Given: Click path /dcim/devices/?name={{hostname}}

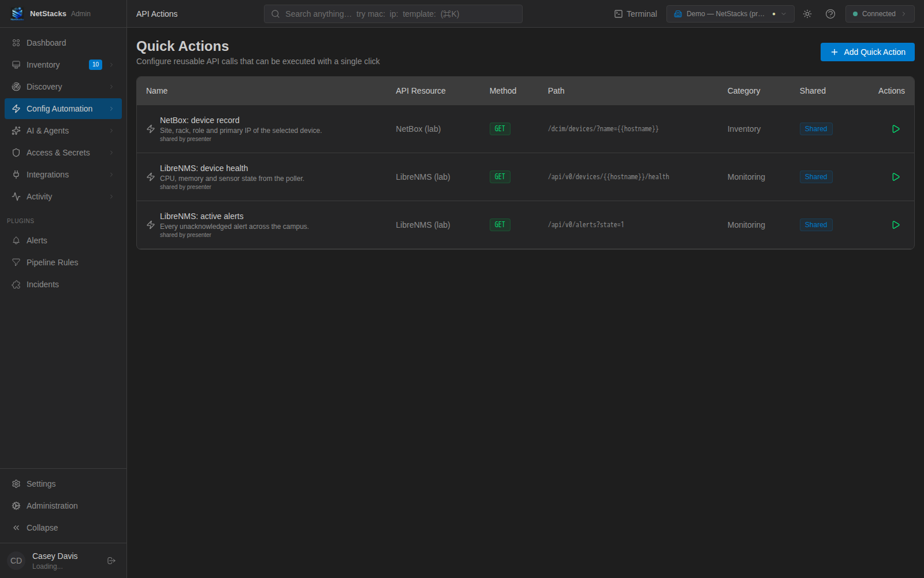Looking at the screenshot, I should pos(603,129).
